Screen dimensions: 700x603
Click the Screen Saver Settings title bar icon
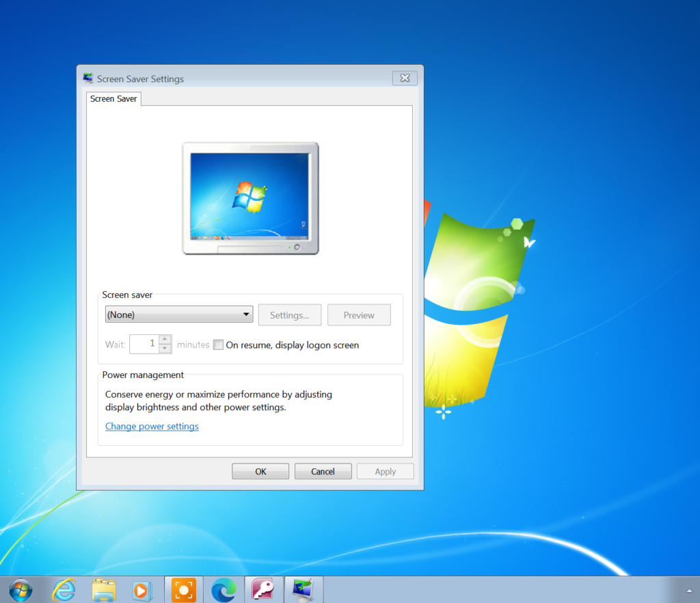88,78
